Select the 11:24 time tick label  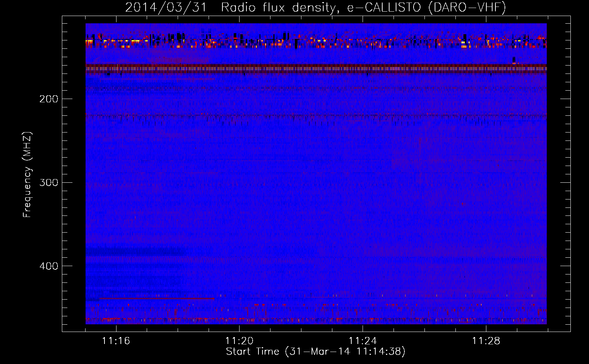tap(363, 341)
